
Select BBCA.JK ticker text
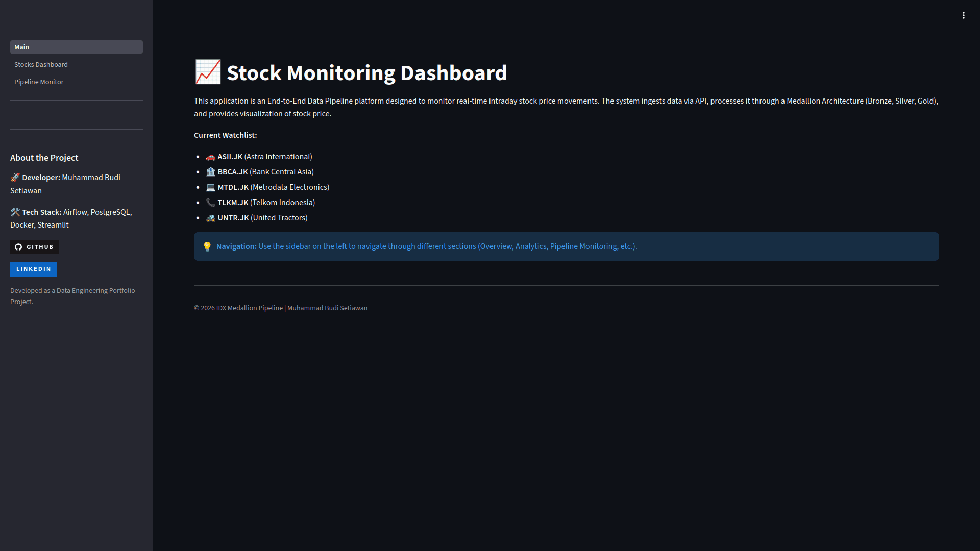[x=233, y=172]
